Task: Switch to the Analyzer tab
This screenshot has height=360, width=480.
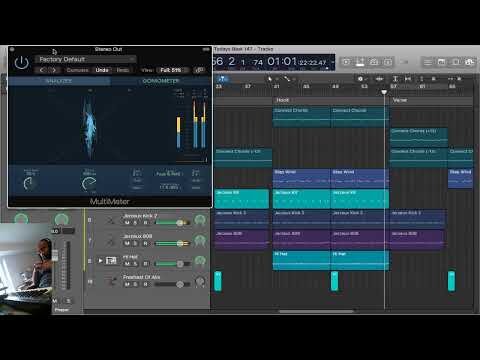Action: pos(59,81)
